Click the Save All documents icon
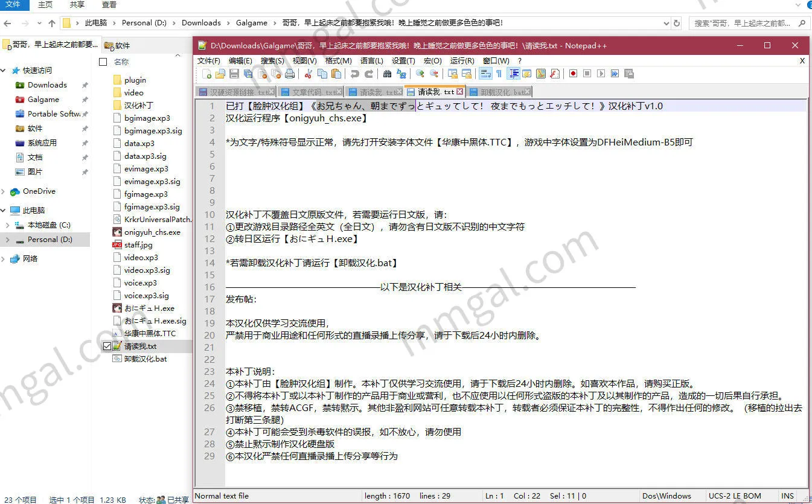The image size is (812, 504). (247, 73)
